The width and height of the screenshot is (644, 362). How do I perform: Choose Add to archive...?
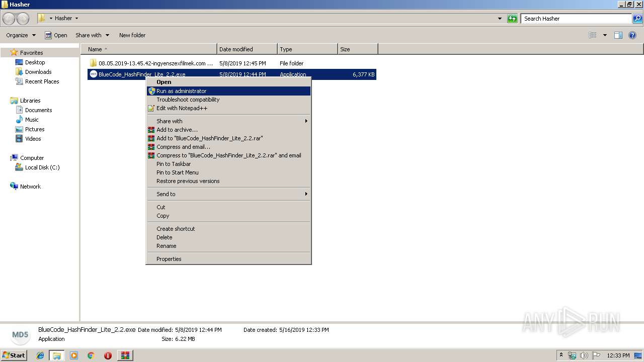point(228,130)
